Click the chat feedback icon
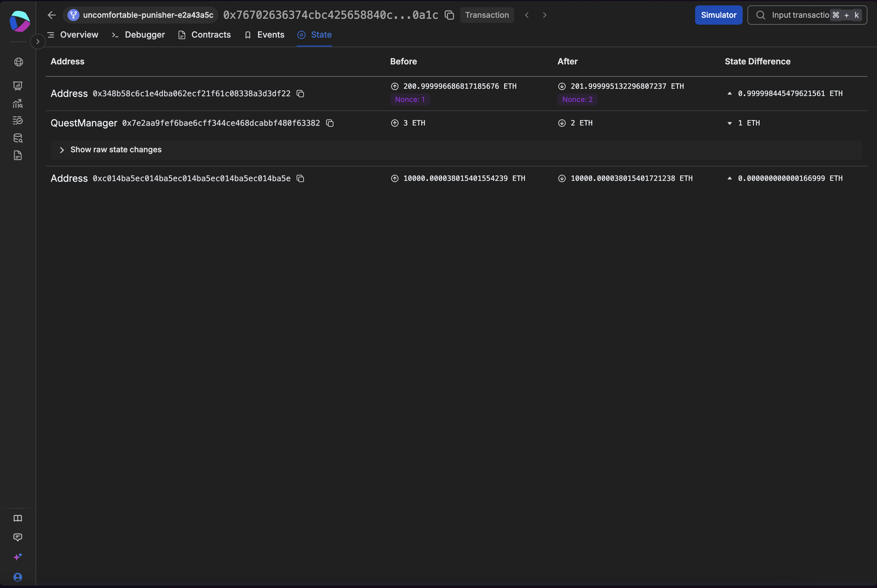Viewport: 877px width, 588px height. point(18,537)
